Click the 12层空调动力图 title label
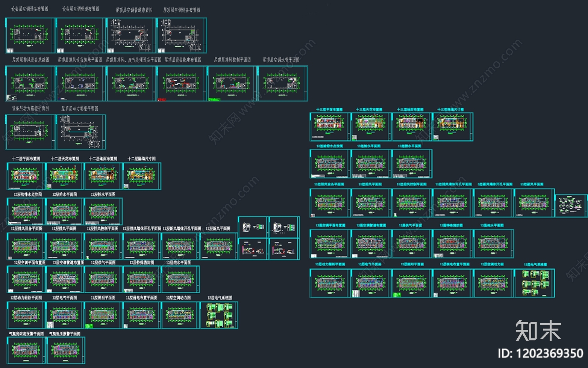 click(178, 298)
